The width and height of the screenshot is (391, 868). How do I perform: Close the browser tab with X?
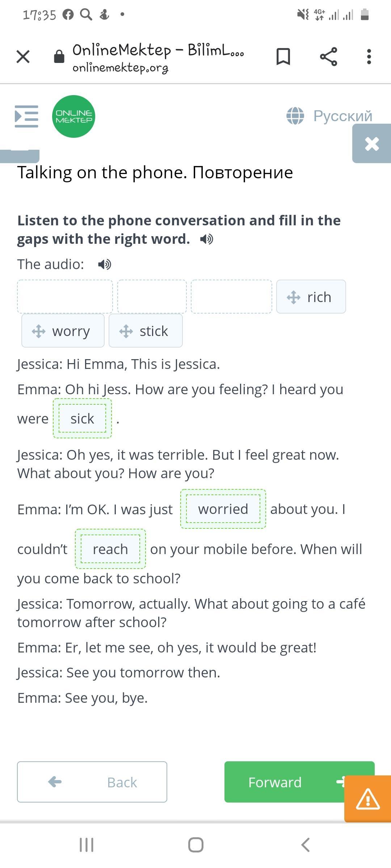23,56
